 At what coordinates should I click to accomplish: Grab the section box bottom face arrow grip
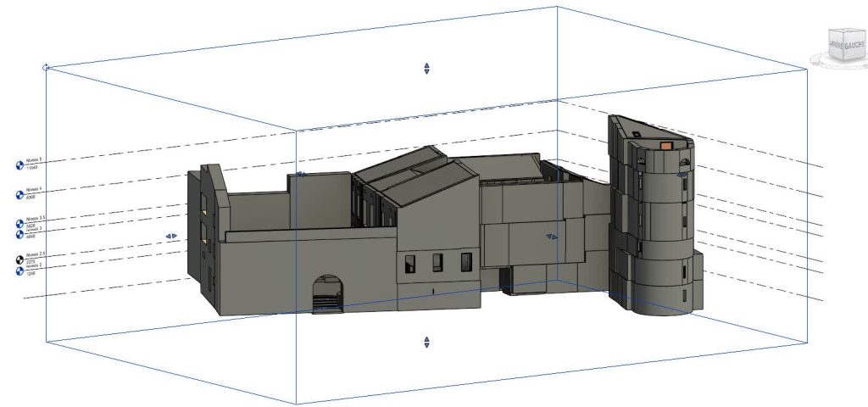[426, 342]
